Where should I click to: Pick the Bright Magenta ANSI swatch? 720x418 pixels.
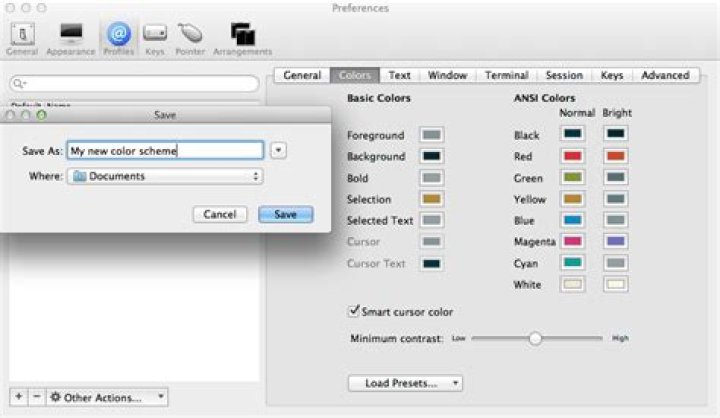615,241
